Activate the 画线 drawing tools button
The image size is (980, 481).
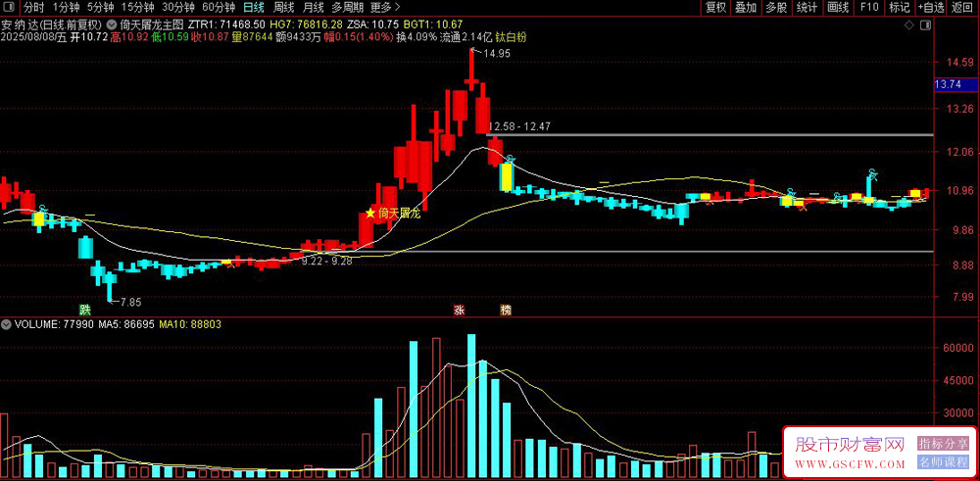point(838,8)
